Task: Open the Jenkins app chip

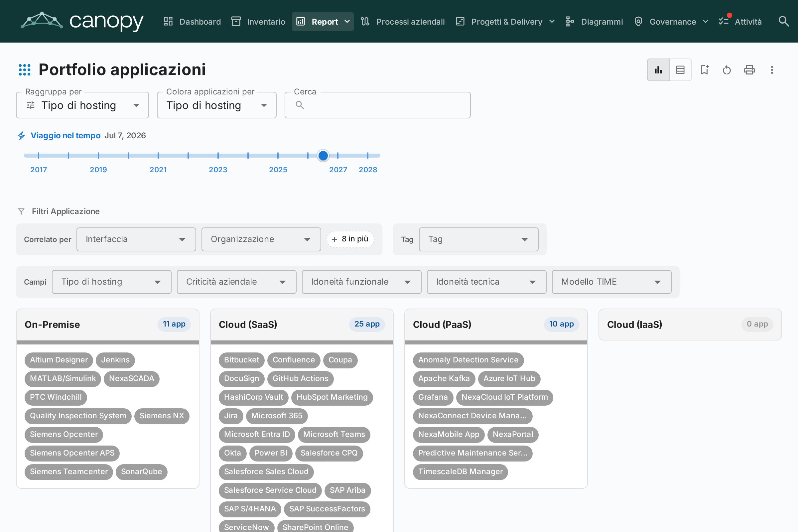Action: [115, 360]
